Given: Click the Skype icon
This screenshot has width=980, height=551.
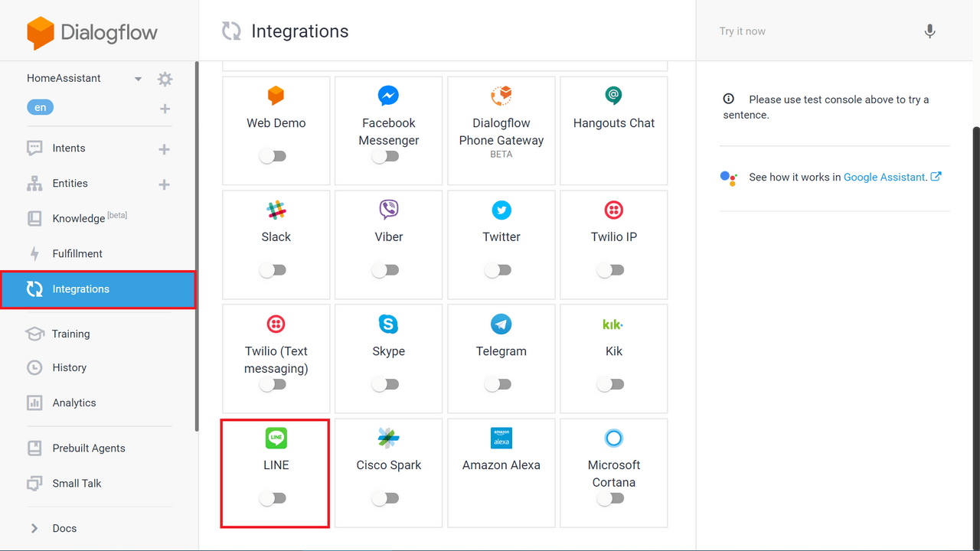Looking at the screenshot, I should [388, 324].
